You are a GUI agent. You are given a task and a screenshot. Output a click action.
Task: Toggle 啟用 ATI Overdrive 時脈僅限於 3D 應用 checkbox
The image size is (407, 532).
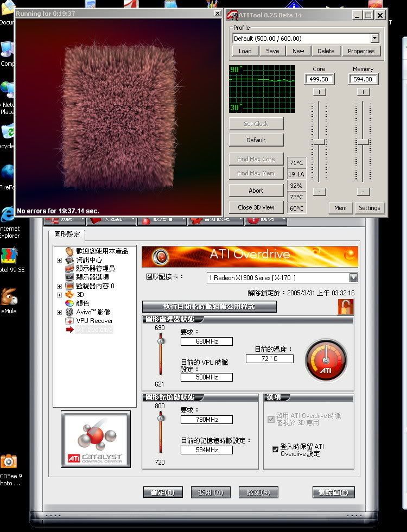pos(271,419)
